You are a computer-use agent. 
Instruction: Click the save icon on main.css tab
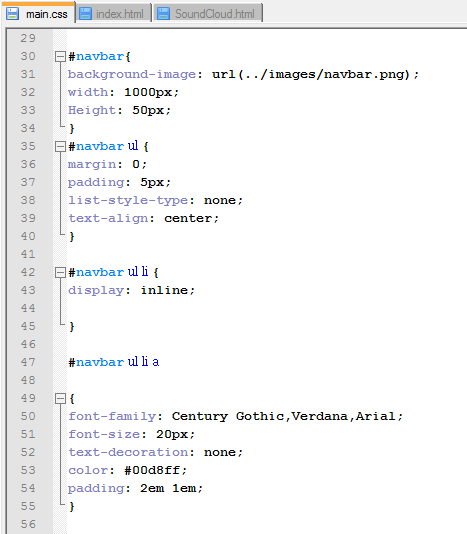12,14
